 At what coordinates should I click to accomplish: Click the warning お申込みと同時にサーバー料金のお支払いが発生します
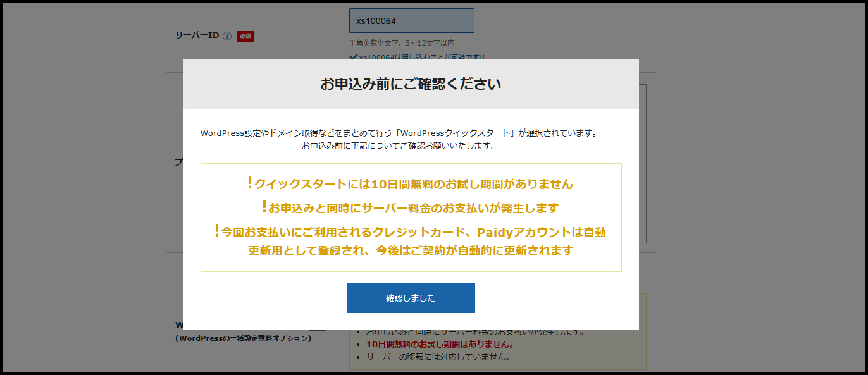(x=411, y=207)
